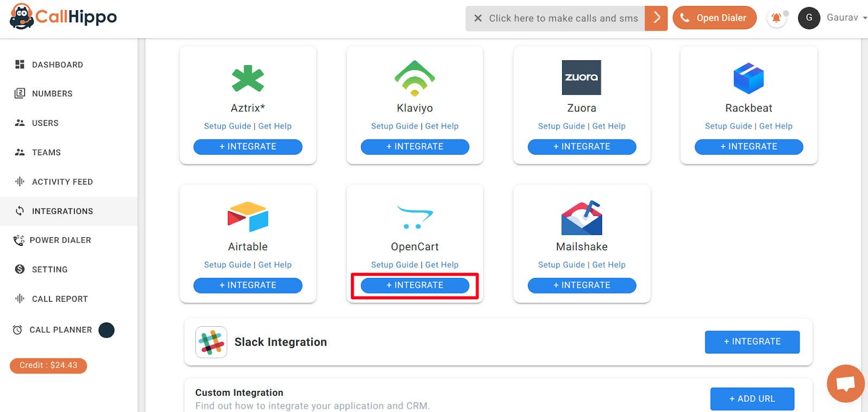Click the Call Planner clock icon
The image size is (868, 412).
click(x=17, y=330)
